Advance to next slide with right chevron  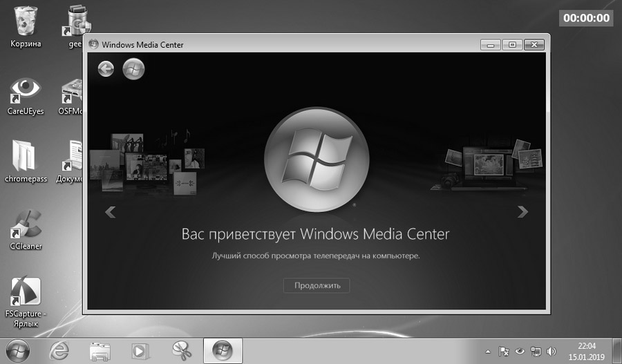tap(523, 212)
